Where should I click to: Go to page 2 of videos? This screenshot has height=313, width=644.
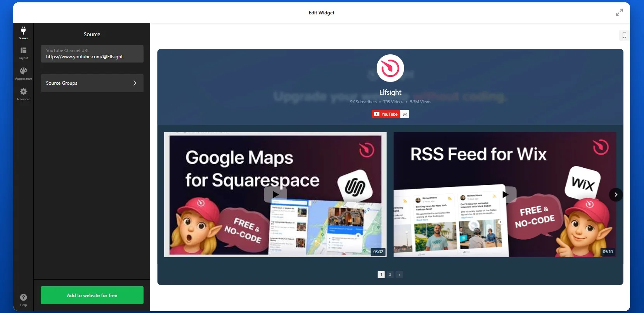(390, 275)
